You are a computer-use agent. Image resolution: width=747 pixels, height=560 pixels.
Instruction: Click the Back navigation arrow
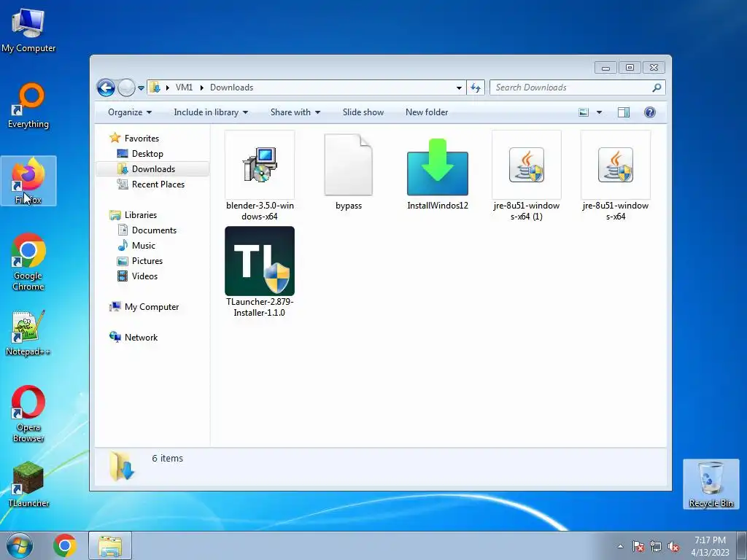coord(106,87)
